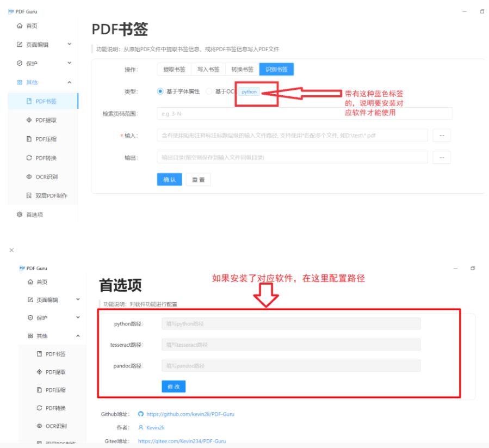Switch to the 转换书签 tab
Screen dimensions: 489x448
(x=242, y=70)
